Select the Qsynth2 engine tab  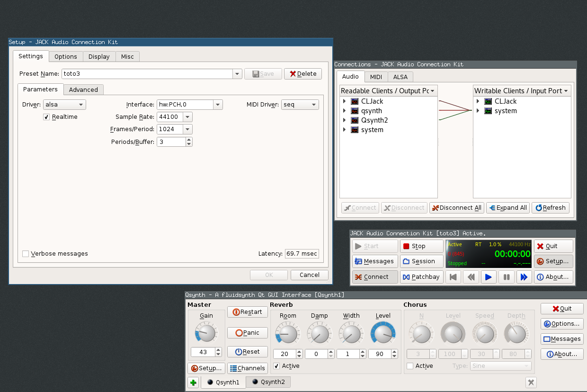tap(268, 382)
